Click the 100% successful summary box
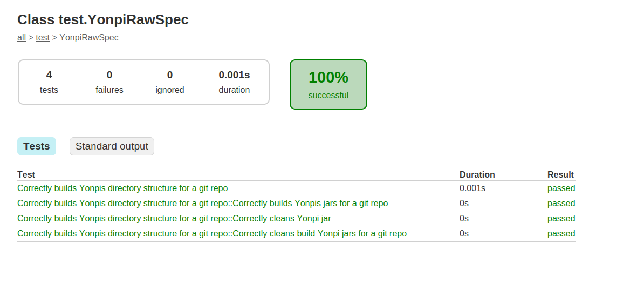644x284 pixels. [x=328, y=85]
